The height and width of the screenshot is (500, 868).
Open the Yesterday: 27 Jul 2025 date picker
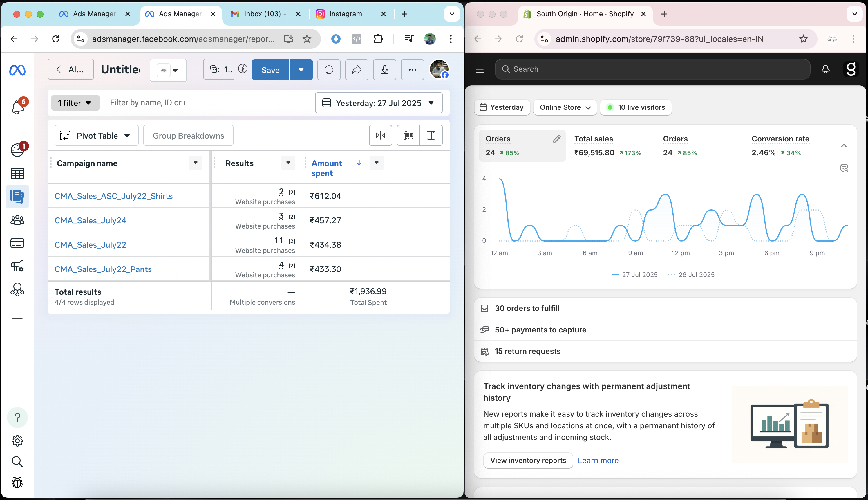[x=378, y=103]
